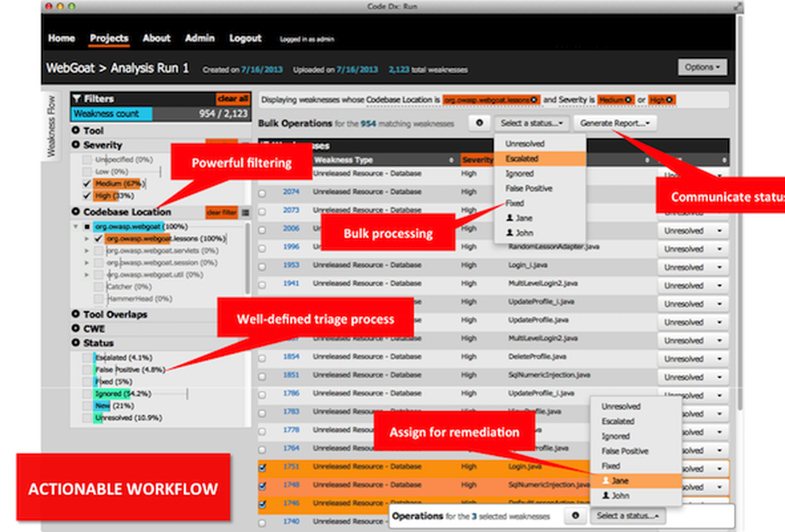Expand the Tool Overlaps filter section
This screenshot has height=532, width=785.
coord(76,314)
